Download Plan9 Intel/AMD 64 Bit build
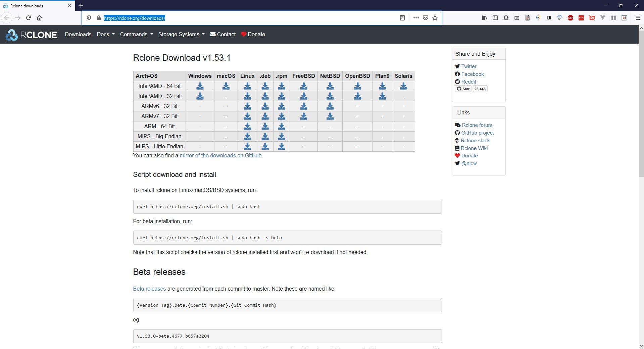Image resolution: width=644 pixels, height=349 pixels. (382, 86)
